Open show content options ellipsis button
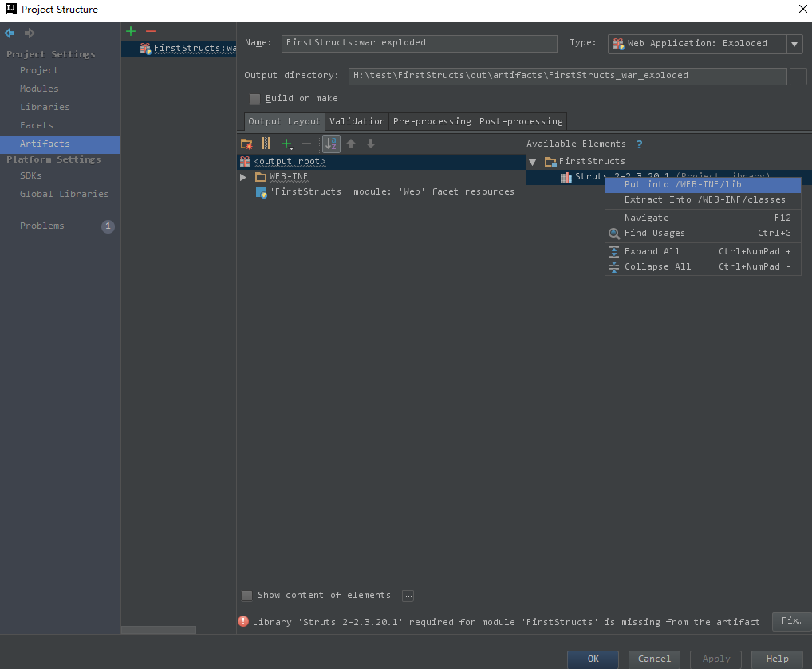812x669 pixels. [x=408, y=596]
